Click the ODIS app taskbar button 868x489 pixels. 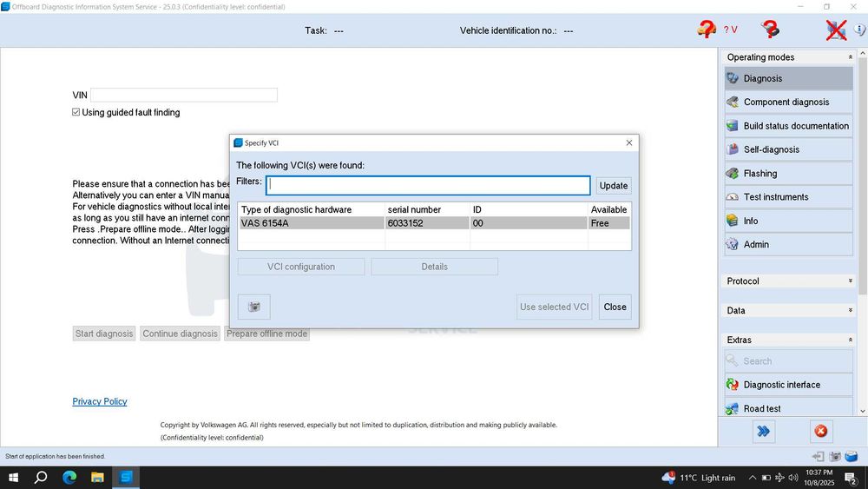(x=126, y=478)
